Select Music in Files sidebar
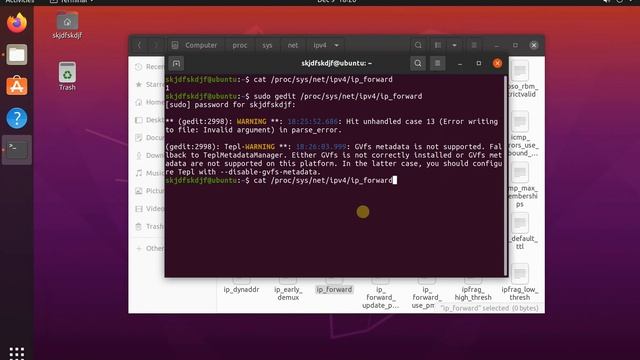 coord(150,173)
